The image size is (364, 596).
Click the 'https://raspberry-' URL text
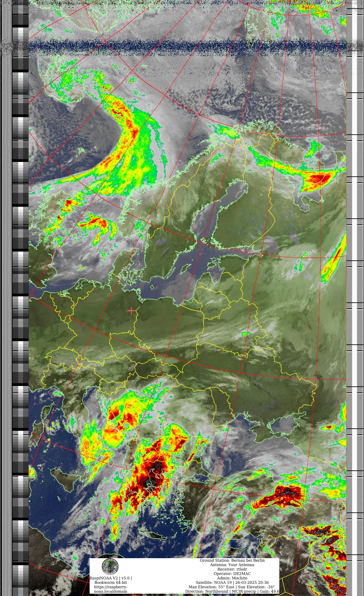tap(111, 587)
